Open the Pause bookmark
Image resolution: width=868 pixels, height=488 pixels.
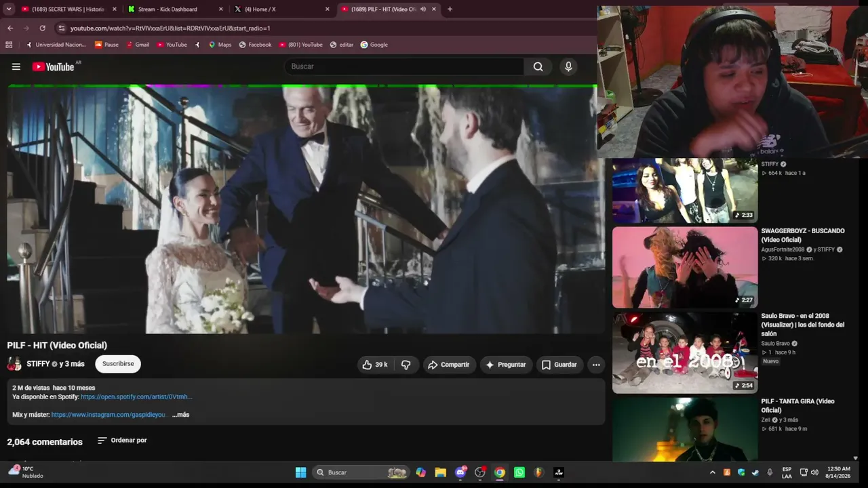pos(106,45)
